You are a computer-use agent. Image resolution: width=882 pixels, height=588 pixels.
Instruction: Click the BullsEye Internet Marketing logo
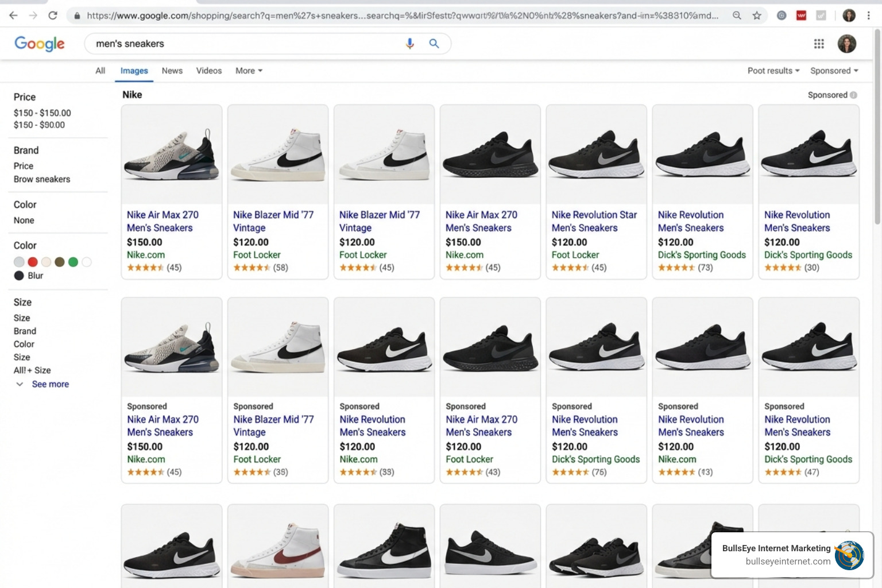[x=849, y=555]
